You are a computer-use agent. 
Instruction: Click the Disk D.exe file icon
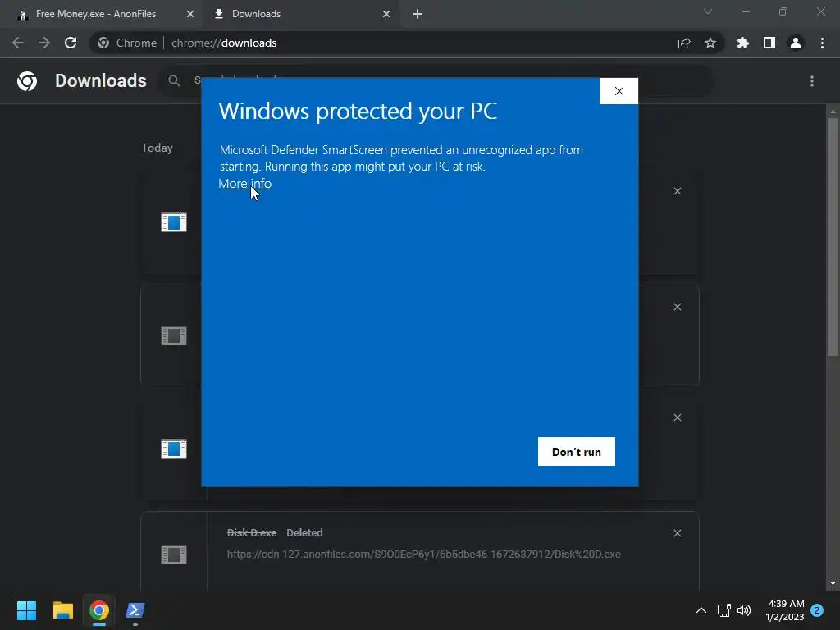pyautogui.click(x=174, y=555)
